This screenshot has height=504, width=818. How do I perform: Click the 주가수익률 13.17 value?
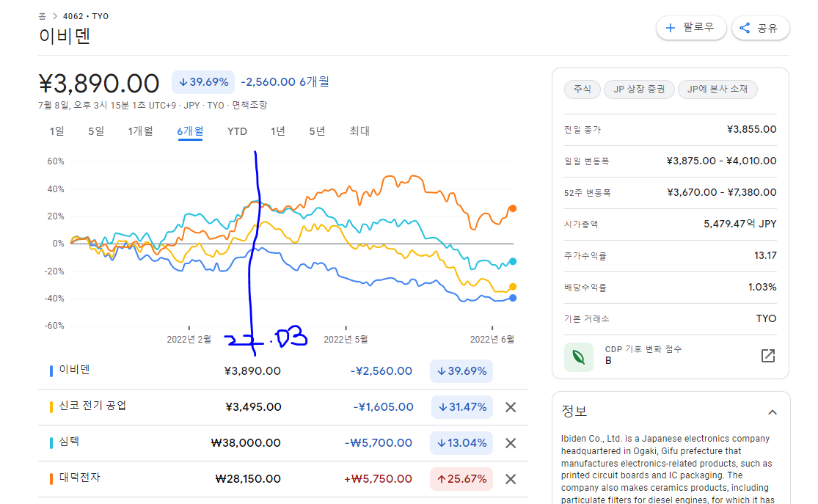coord(765,255)
